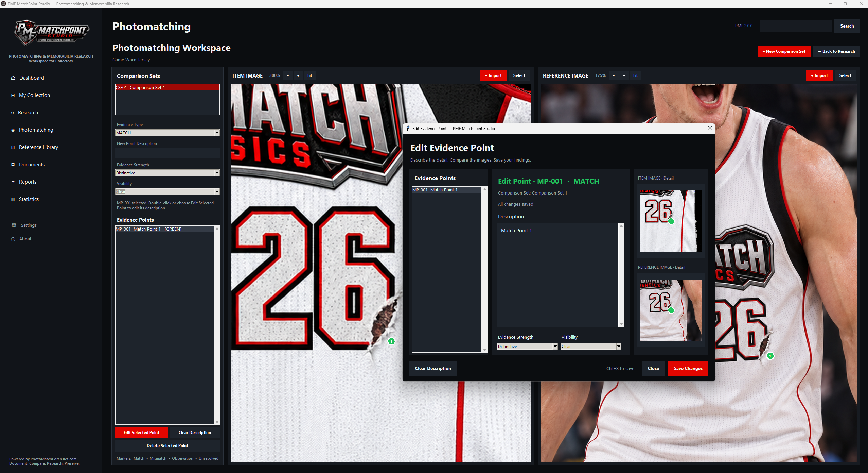Click the Photomatching sidebar icon

(13, 130)
